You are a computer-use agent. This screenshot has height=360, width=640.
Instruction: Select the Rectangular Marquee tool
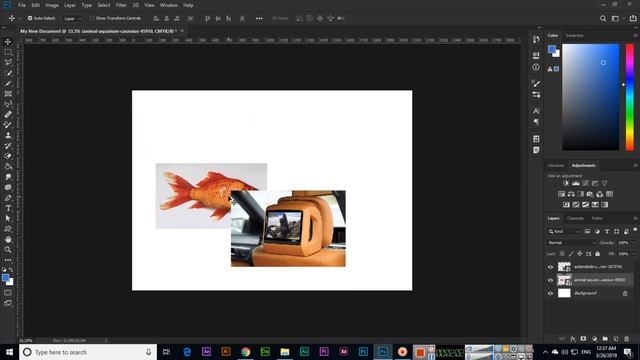(8, 52)
